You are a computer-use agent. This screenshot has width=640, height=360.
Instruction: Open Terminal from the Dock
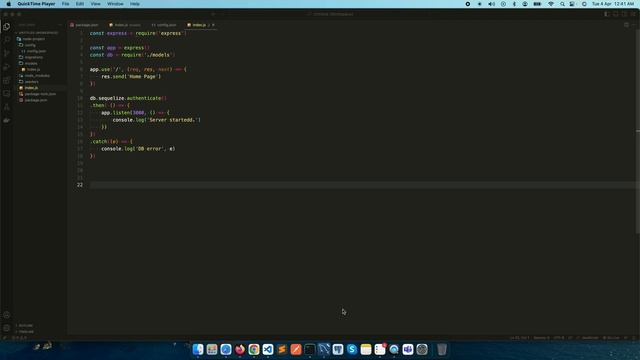310,349
